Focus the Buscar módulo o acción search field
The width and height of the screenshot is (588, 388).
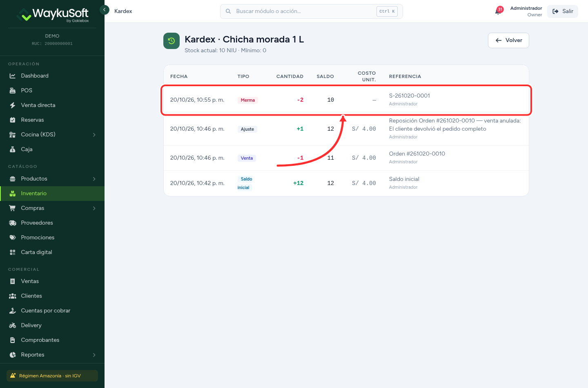click(311, 11)
